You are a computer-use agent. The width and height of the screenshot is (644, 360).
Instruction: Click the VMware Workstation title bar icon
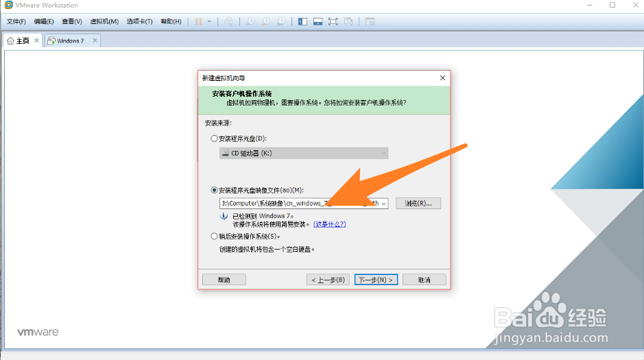click(9, 5)
